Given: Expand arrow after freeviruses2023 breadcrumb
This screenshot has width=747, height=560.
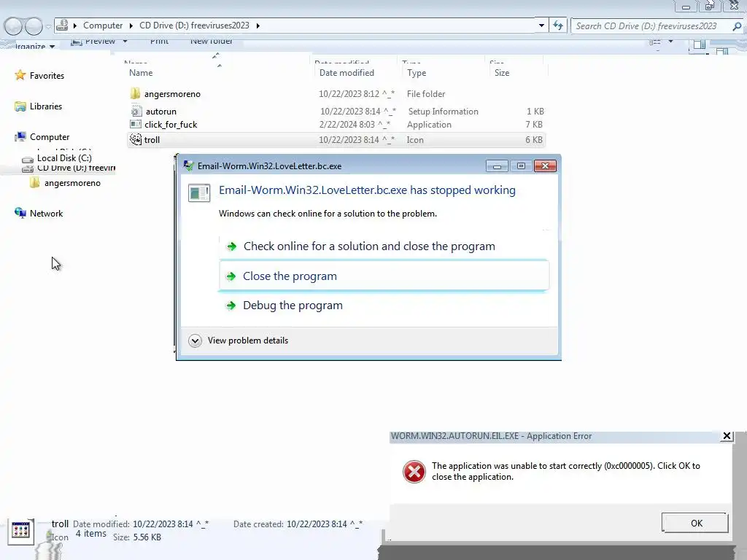Looking at the screenshot, I should 258,26.
